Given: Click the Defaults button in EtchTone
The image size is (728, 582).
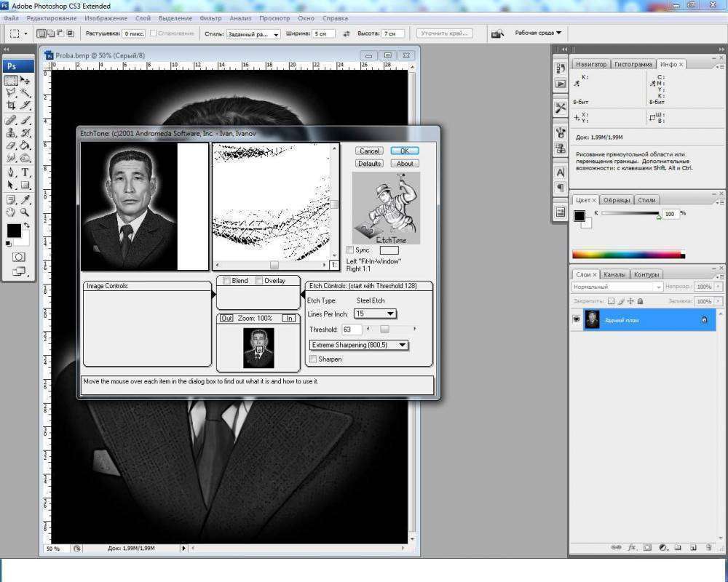Looking at the screenshot, I should click(x=370, y=164).
